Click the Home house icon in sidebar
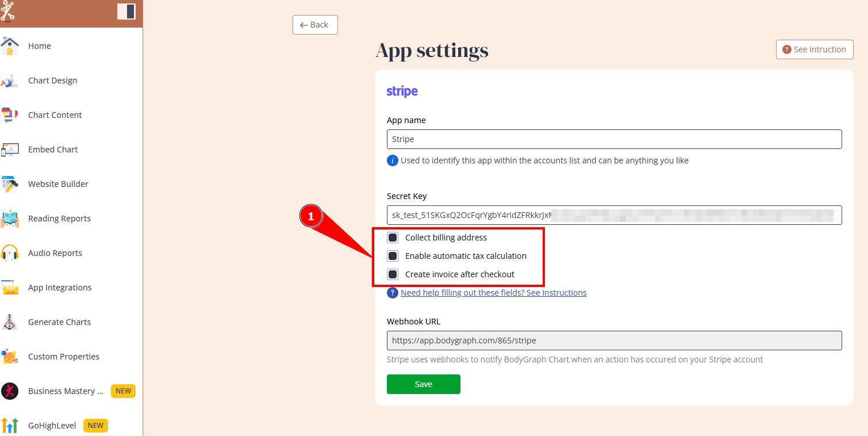 tap(9, 46)
